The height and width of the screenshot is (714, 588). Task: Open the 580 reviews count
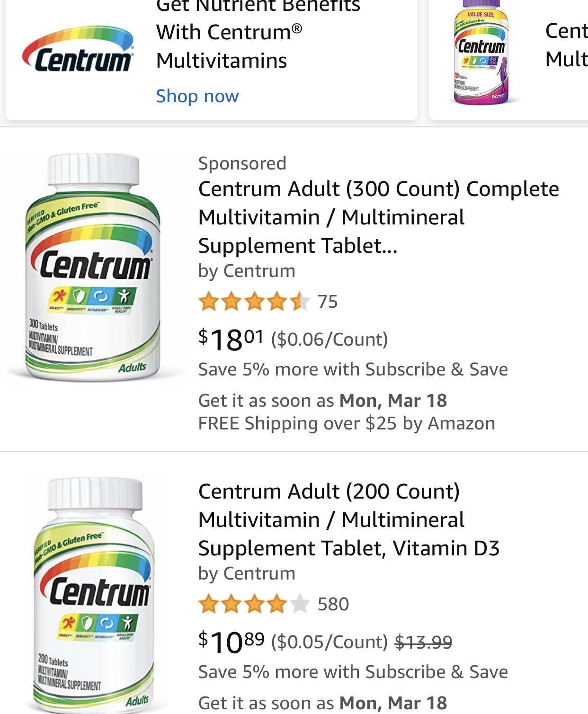(333, 604)
